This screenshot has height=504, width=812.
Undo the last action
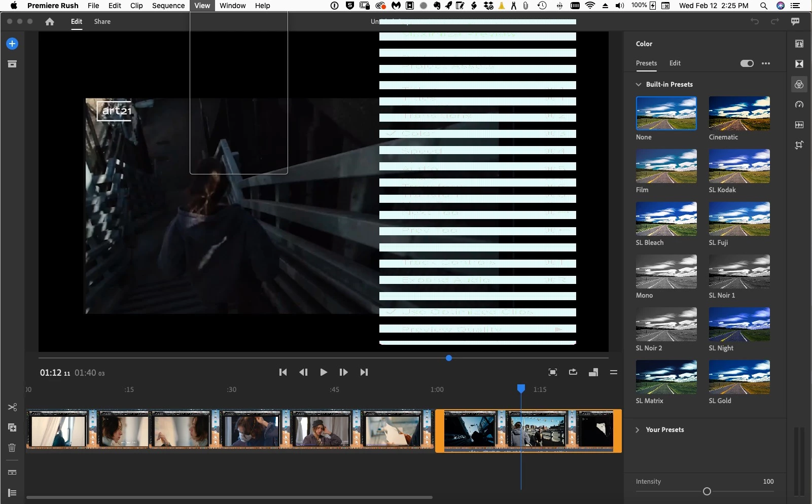pyautogui.click(x=755, y=21)
